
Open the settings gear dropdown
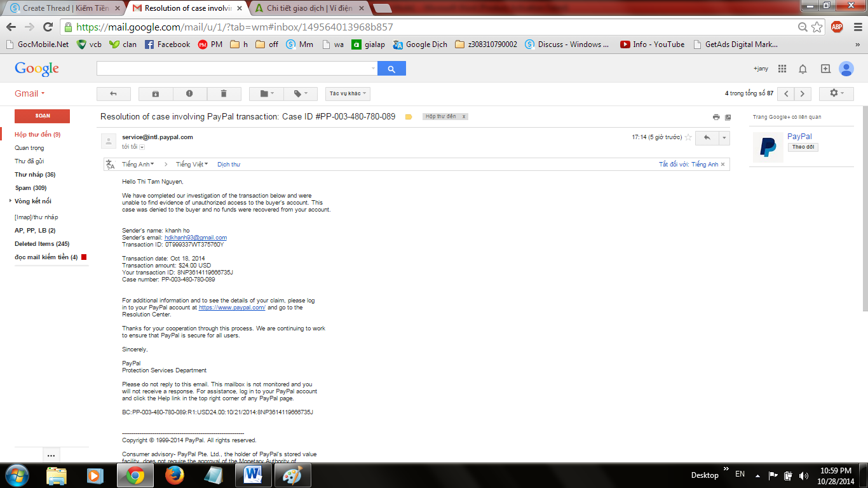(x=837, y=93)
